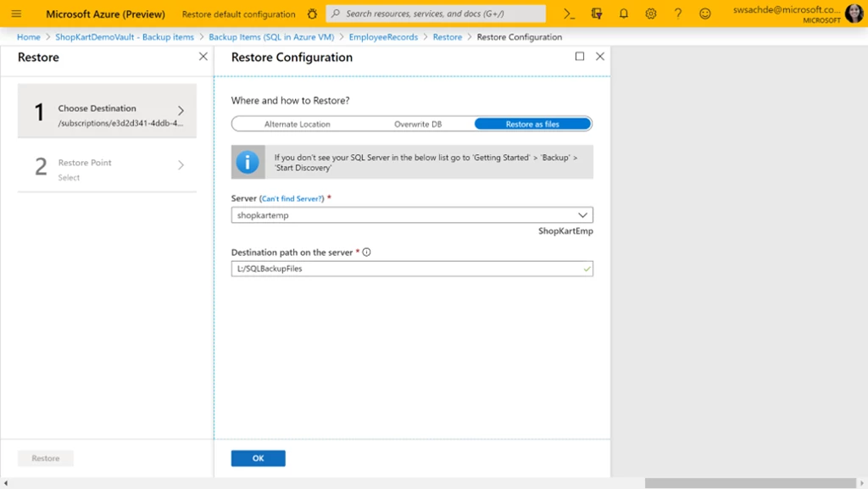Viewport: 868px width, 489px height.
Task: Open Backup Items (SQL in Azure VM) breadcrumb
Action: coord(271,37)
